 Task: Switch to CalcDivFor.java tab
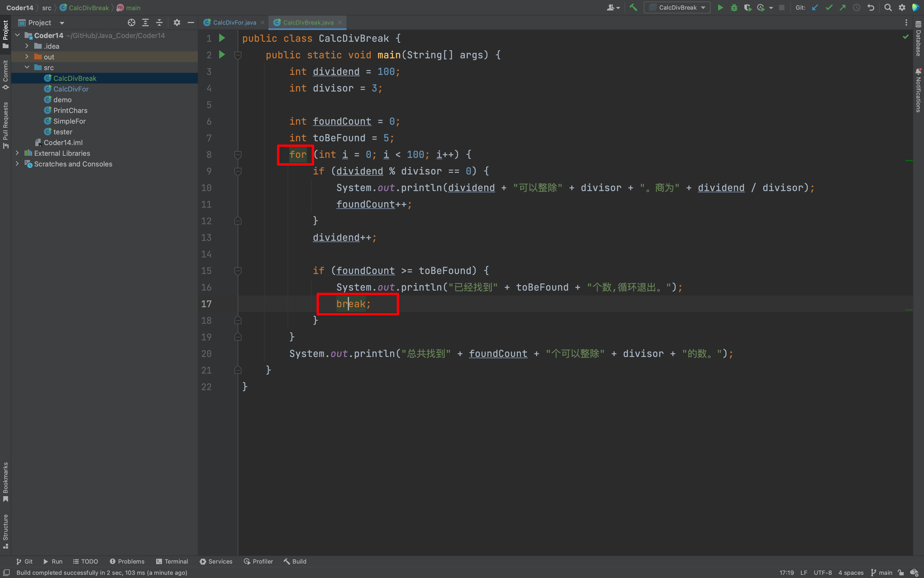pos(234,22)
